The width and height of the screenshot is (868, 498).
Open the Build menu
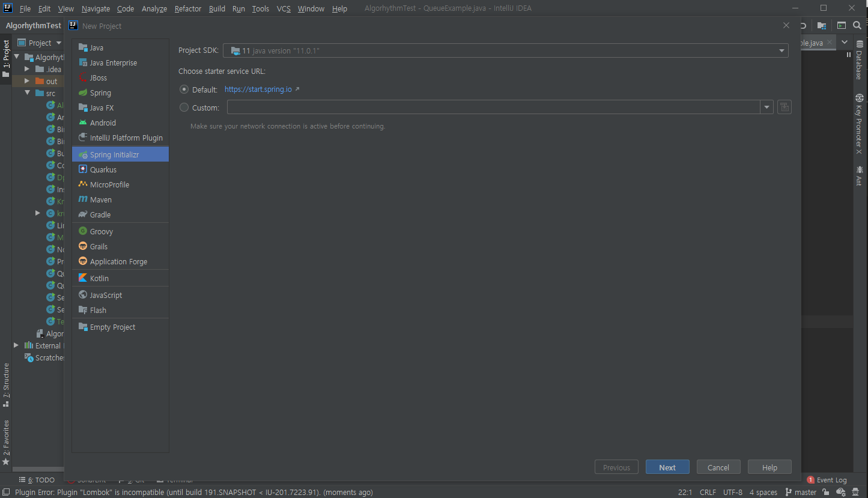pos(217,8)
